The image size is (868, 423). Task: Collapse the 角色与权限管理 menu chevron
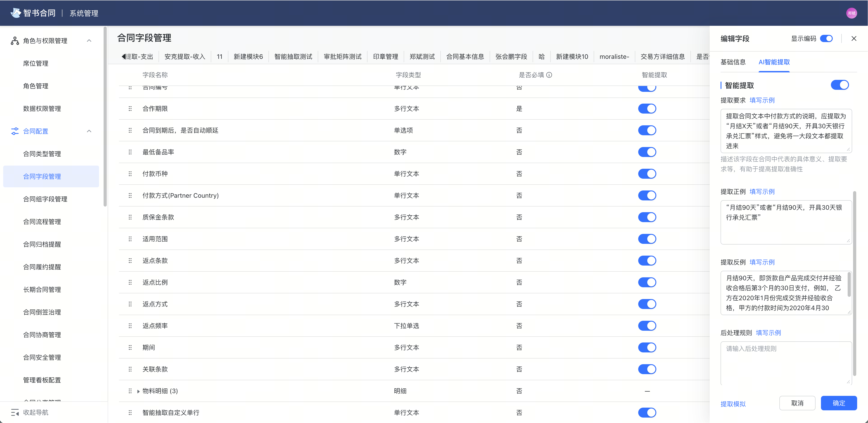click(x=89, y=41)
